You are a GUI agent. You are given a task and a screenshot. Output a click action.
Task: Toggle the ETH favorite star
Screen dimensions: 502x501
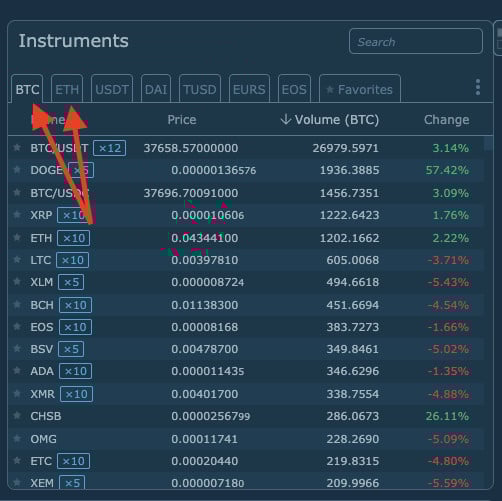coord(17,238)
